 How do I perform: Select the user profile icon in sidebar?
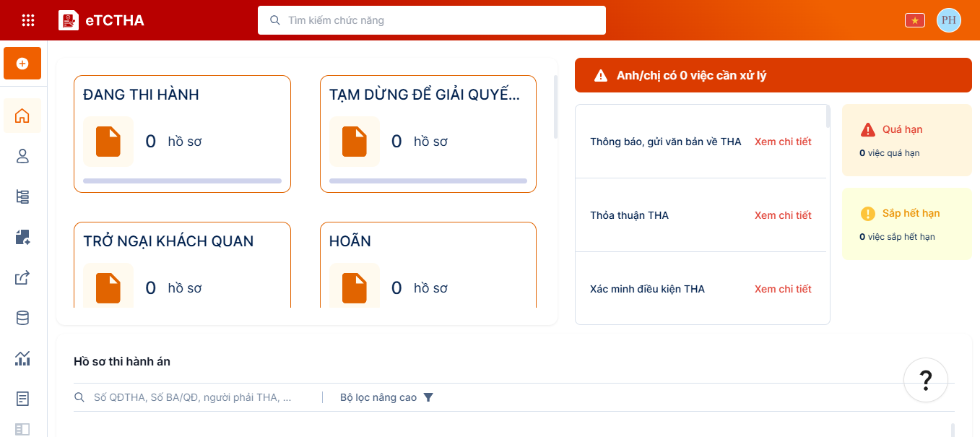22,156
